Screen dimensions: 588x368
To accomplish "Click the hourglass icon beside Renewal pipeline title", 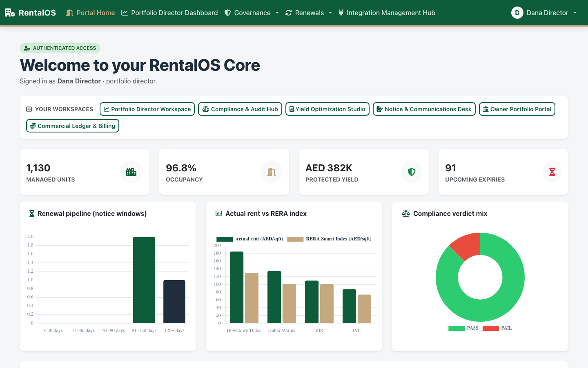I will tap(31, 213).
